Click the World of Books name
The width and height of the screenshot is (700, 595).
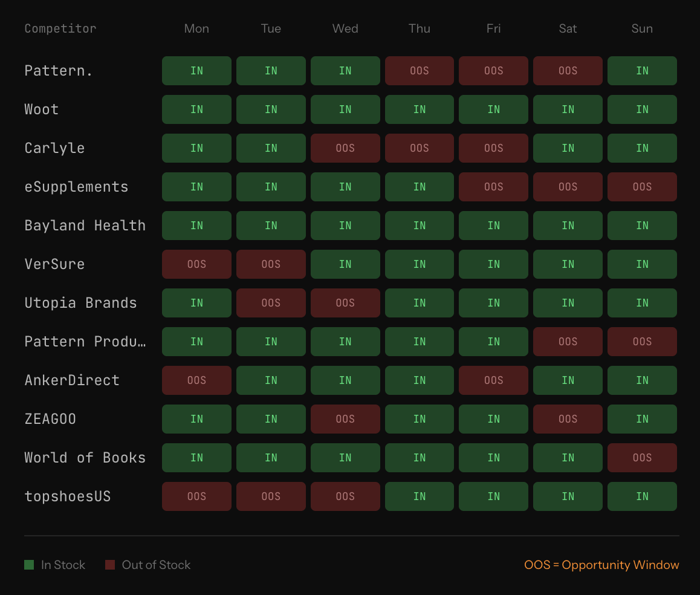click(x=85, y=458)
